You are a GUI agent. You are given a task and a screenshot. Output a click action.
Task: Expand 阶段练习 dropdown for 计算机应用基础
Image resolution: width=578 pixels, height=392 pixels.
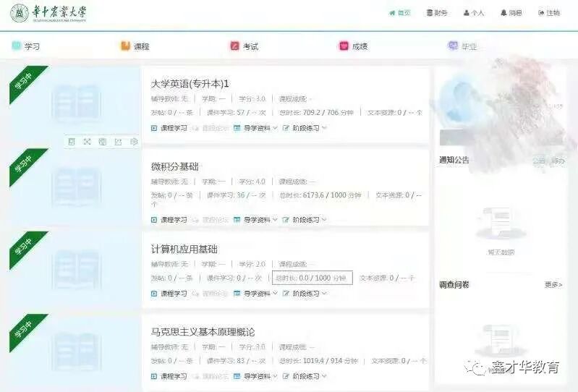[305, 294]
